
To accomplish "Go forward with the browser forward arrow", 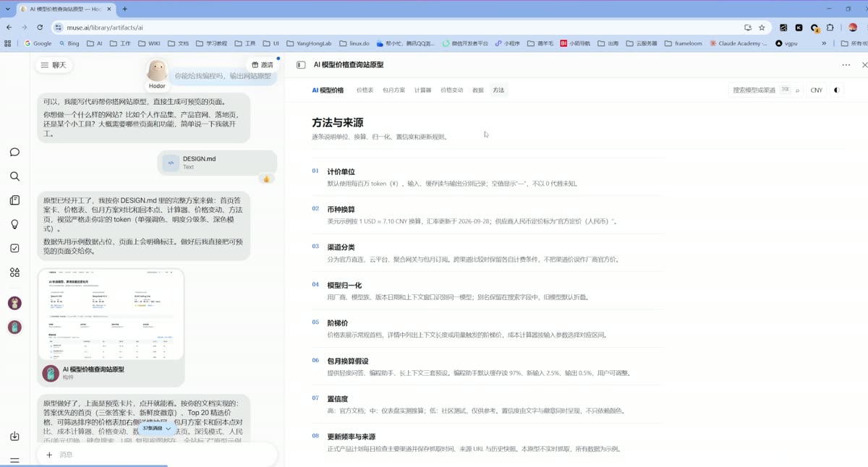I will (x=24, y=27).
